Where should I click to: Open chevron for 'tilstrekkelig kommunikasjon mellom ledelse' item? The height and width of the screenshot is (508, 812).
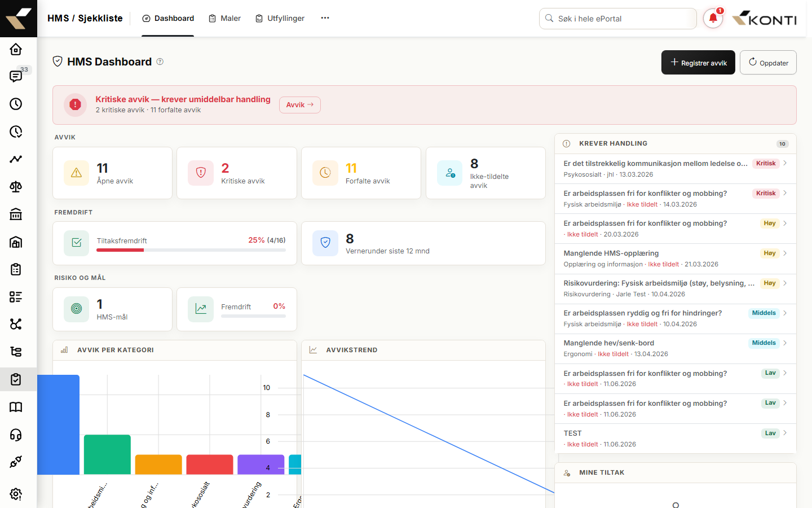point(785,164)
